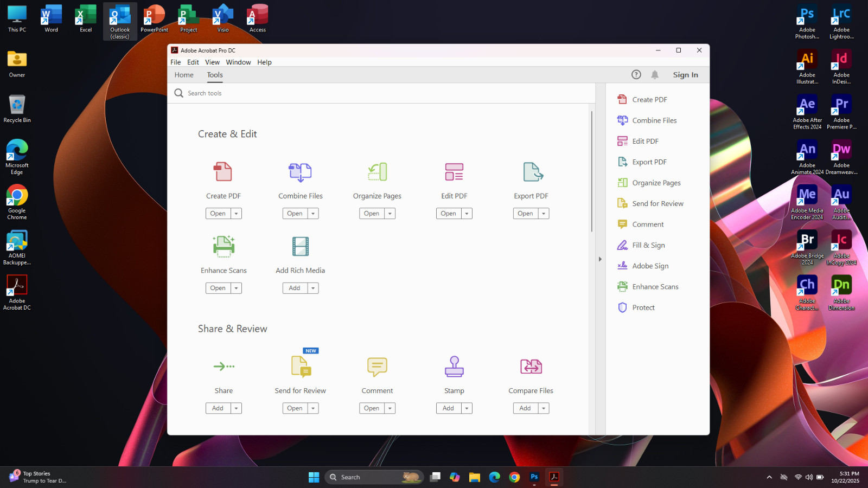Select Organize Pages in the right sidebar

point(649,183)
